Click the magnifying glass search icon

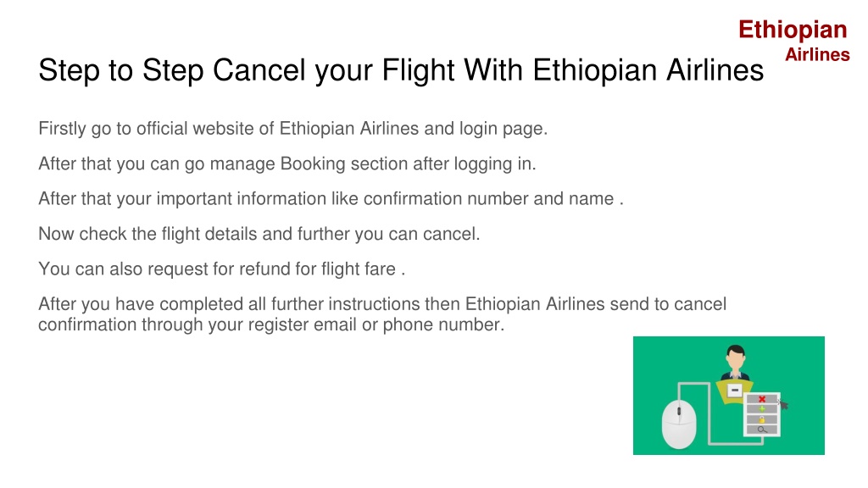762,430
